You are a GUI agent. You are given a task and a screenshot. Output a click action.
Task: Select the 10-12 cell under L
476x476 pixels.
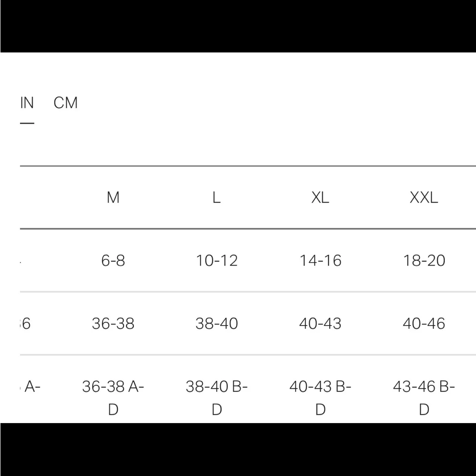click(x=216, y=261)
